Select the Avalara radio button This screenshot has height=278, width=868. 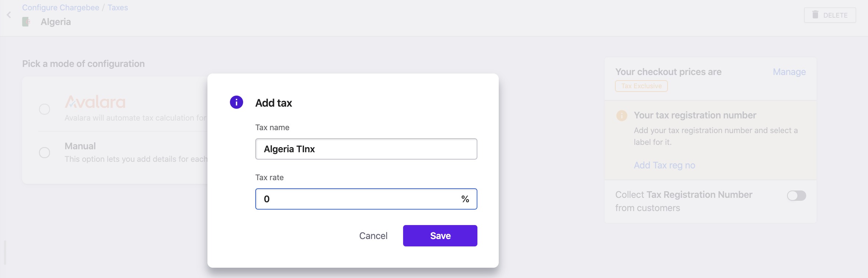click(x=45, y=109)
